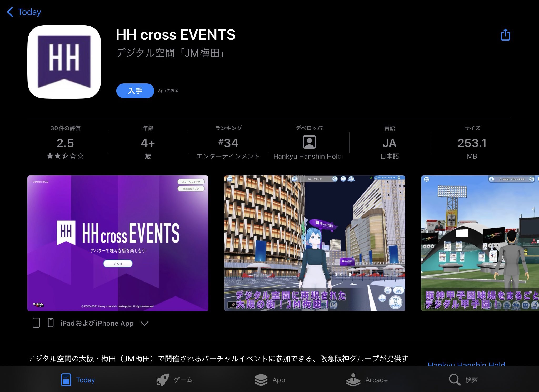This screenshot has width=539, height=392.
Task: Tap the #34 ranking value
Action: tap(228, 143)
